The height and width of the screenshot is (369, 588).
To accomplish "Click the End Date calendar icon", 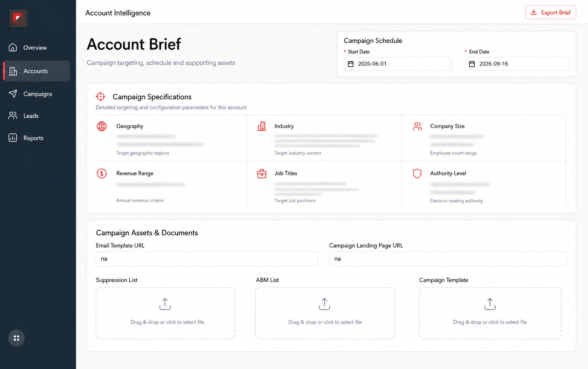I will click(x=472, y=64).
